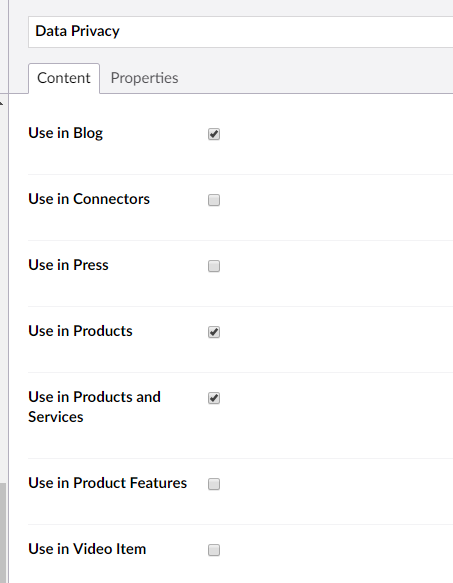The height and width of the screenshot is (583, 453).
Task: Turn on Use in Video Item checkbox
Action: pos(214,550)
